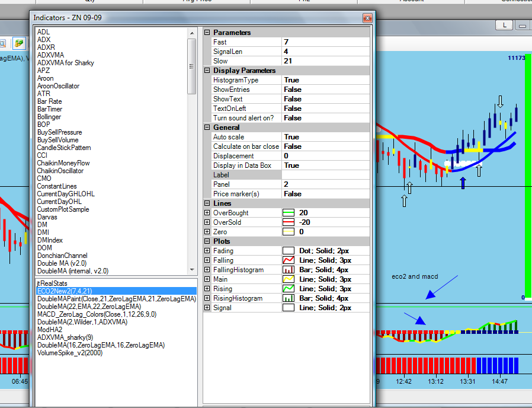This screenshot has height=408, width=532.
Task: Close the Indicators dialog
Action: click(367, 18)
